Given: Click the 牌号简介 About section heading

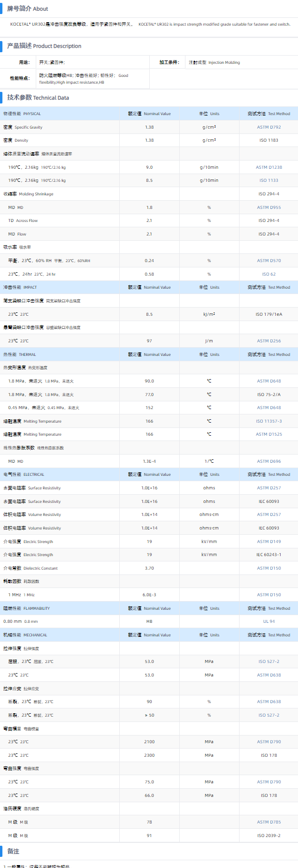Looking at the screenshot, I should pos(28,9).
